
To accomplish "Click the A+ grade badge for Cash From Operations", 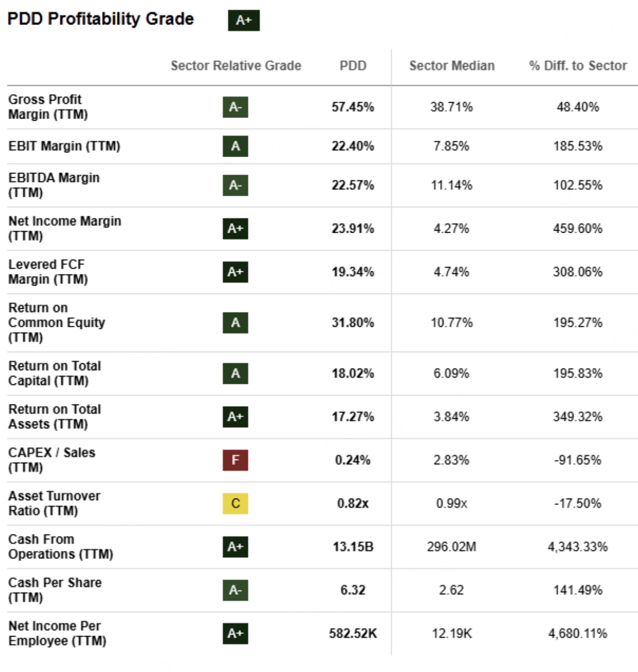I will tap(235, 547).
